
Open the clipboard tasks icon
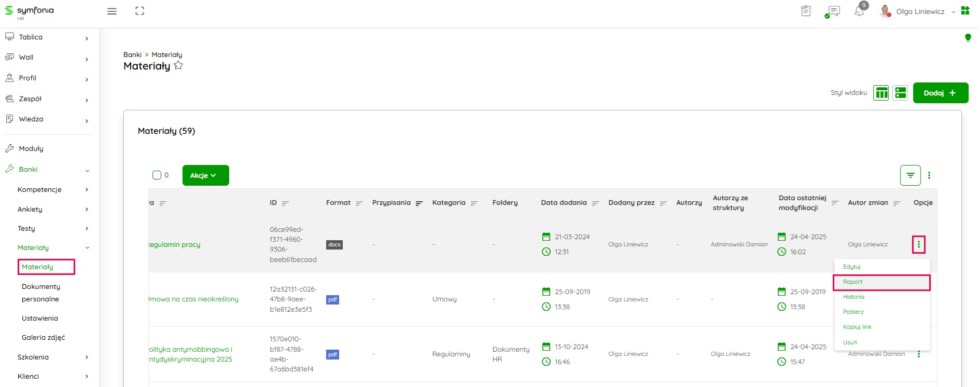coord(806,11)
